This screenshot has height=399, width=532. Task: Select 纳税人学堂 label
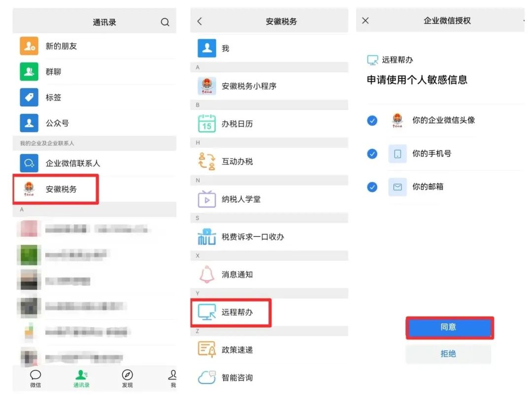click(241, 199)
